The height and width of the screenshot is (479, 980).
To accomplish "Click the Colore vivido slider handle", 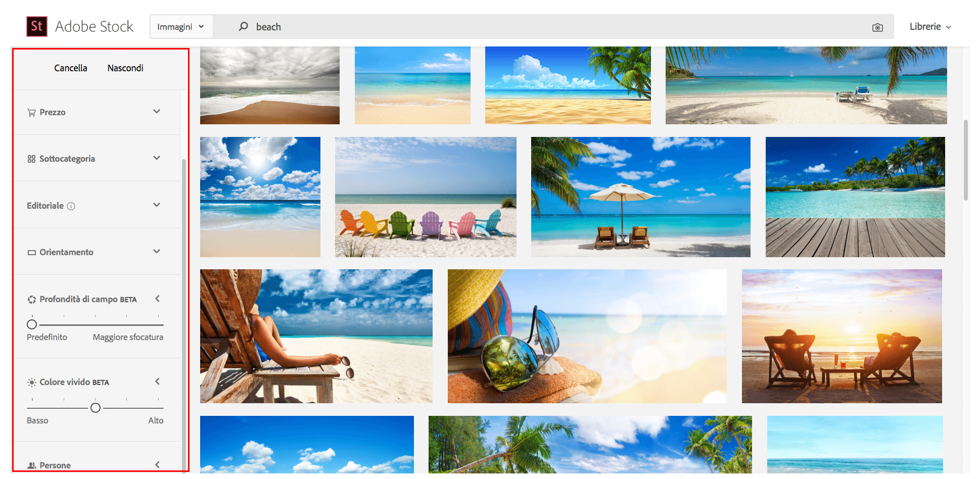I will [x=96, y=408].
